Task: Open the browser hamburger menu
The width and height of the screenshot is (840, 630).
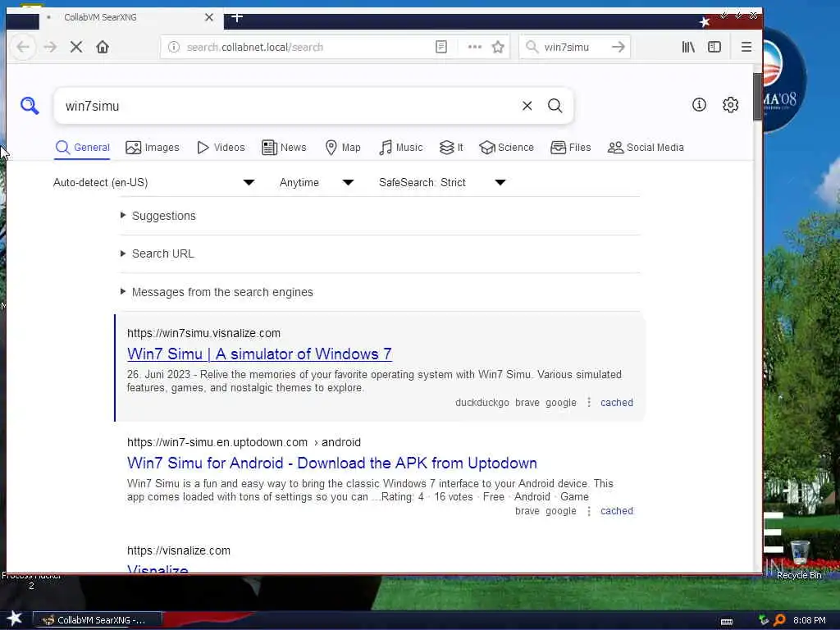Action: 746,47
